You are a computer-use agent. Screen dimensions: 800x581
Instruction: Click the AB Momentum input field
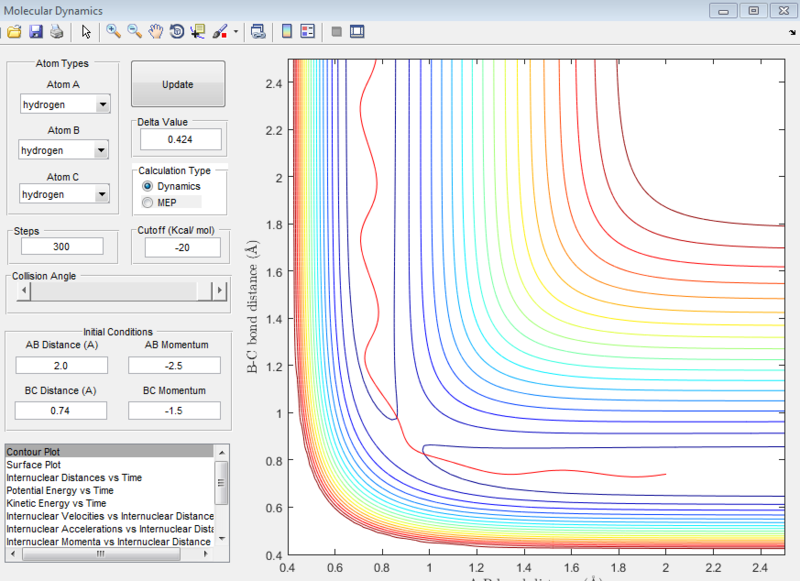click(x=174, y=365)
